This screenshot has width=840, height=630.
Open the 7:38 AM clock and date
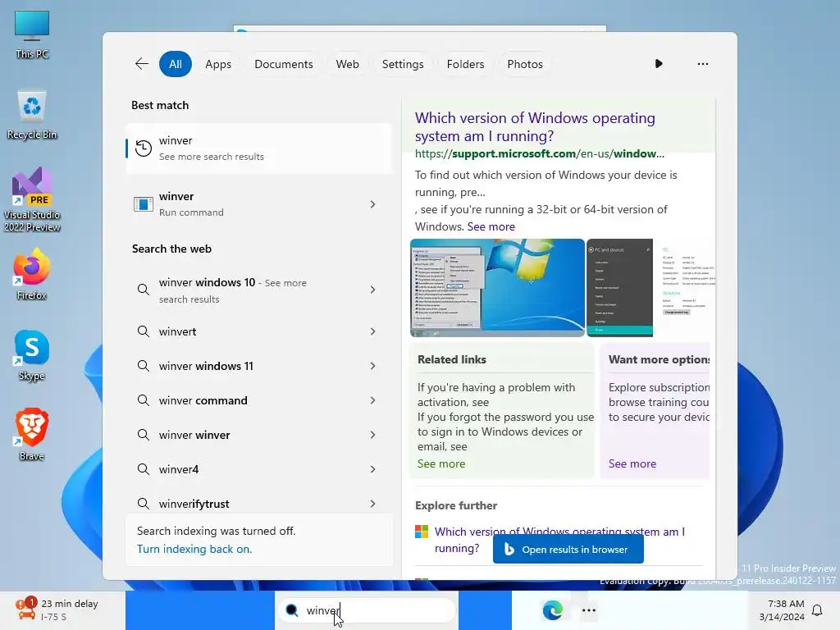pyautogui.click(x=782, y=610)
